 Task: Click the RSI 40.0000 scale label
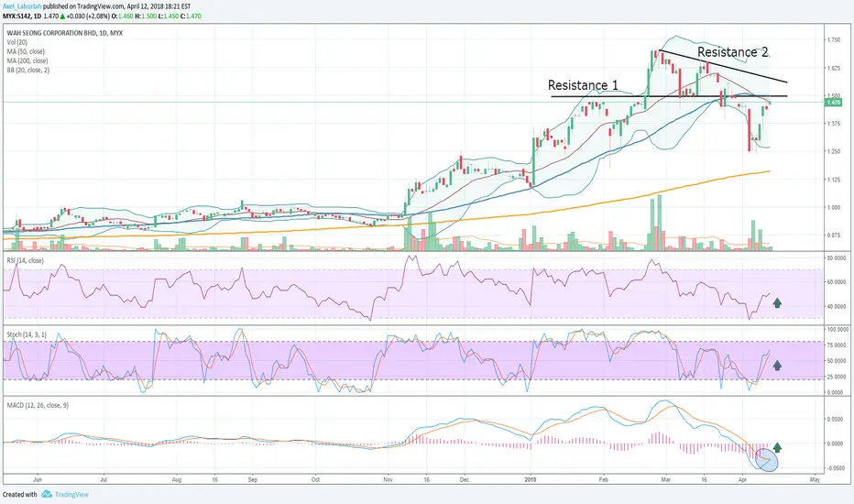click(836, 307)
